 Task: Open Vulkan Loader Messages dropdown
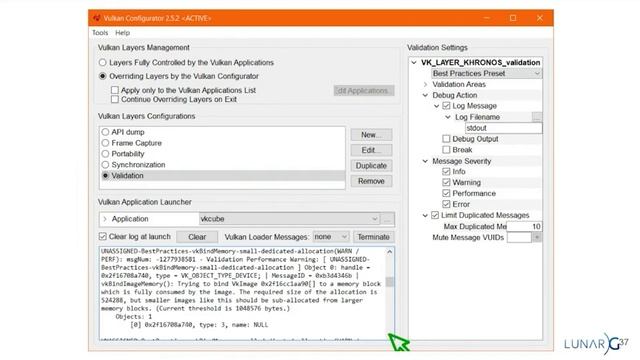pyautogui.click(x=331, y=237)
